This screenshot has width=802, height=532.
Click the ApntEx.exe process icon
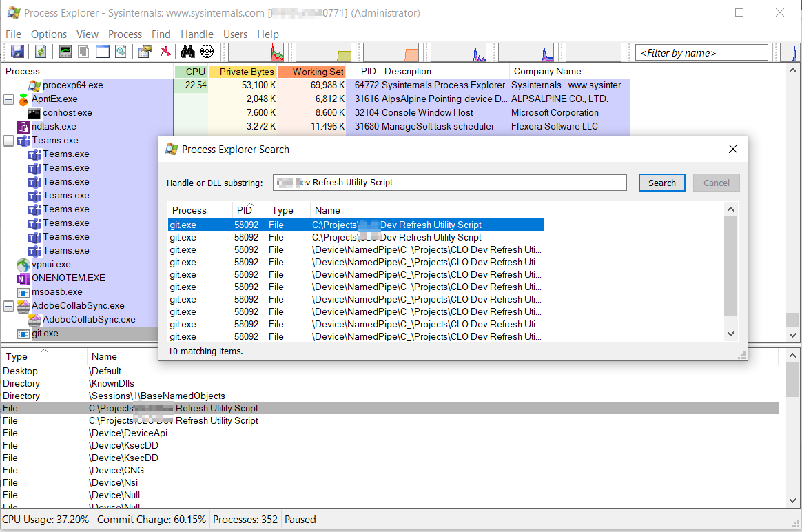pos(23,99)
